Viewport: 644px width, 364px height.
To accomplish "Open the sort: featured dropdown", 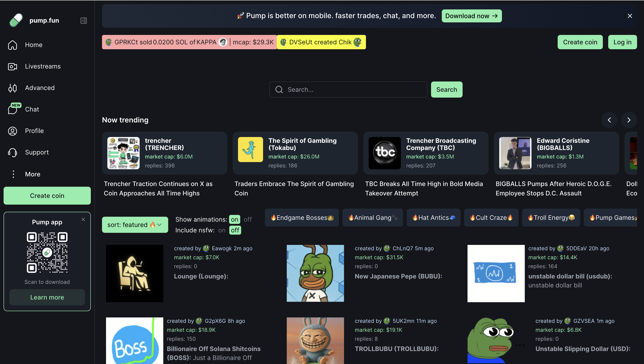I will [x=135, y=225].
